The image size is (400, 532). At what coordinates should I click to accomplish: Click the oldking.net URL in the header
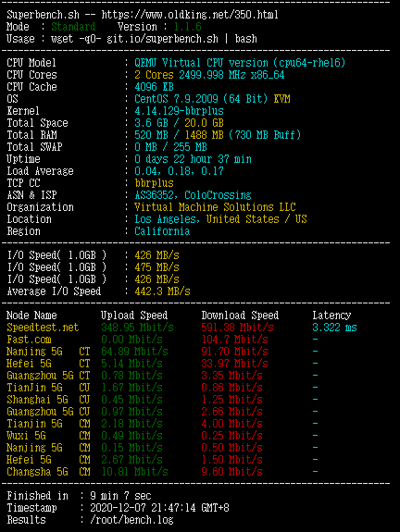190,15
